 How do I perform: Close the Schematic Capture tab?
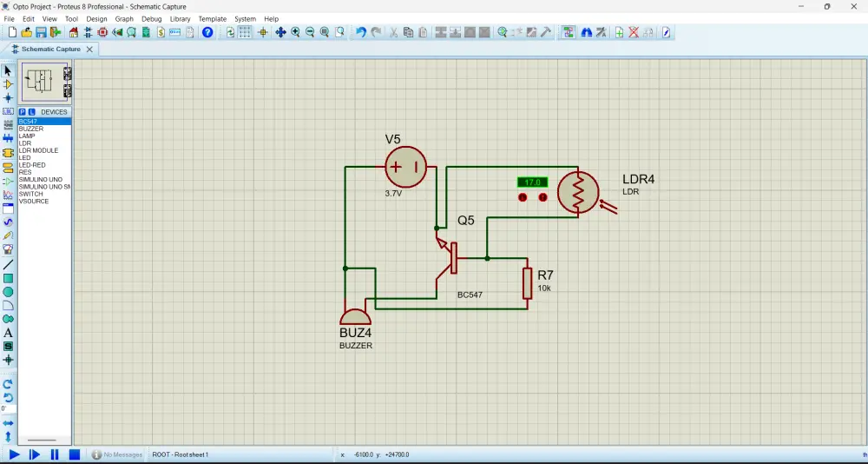(89, 50)
